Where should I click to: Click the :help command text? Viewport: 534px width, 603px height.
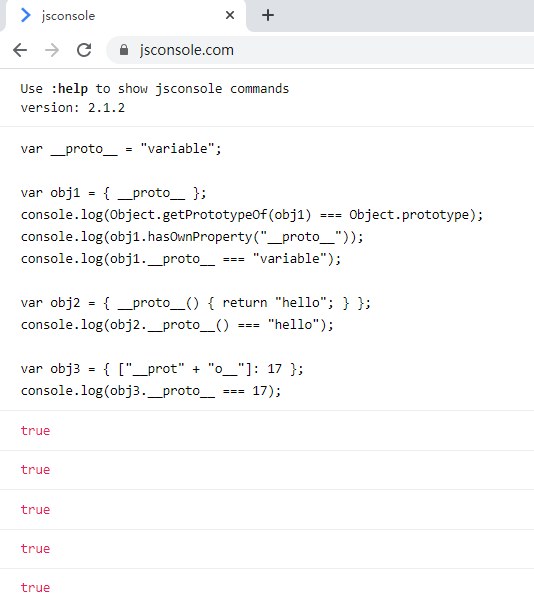coord(70,89)
